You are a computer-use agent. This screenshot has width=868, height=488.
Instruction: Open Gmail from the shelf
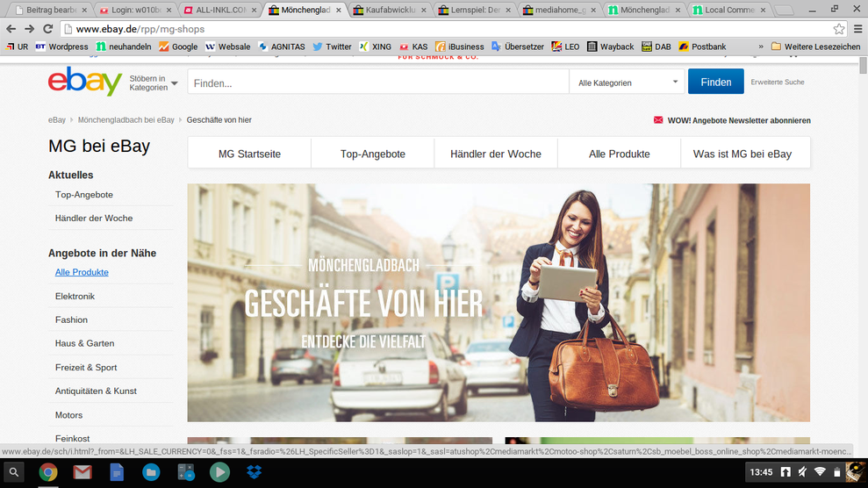(x=82, y=472)
